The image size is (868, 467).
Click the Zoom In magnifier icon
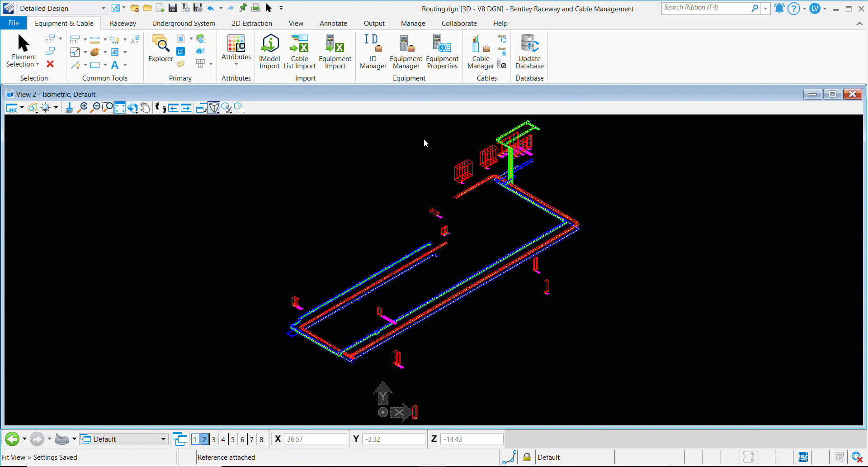[x=83, y=108]
